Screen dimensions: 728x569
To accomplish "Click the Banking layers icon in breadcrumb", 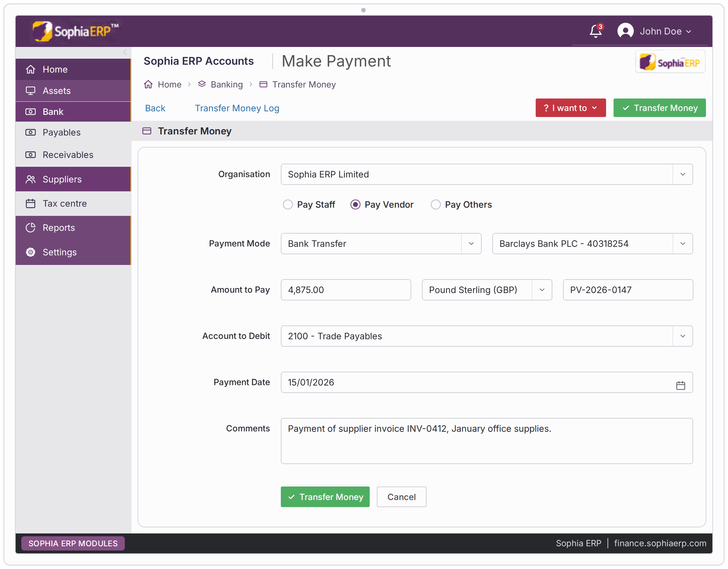I will point(202,84).
